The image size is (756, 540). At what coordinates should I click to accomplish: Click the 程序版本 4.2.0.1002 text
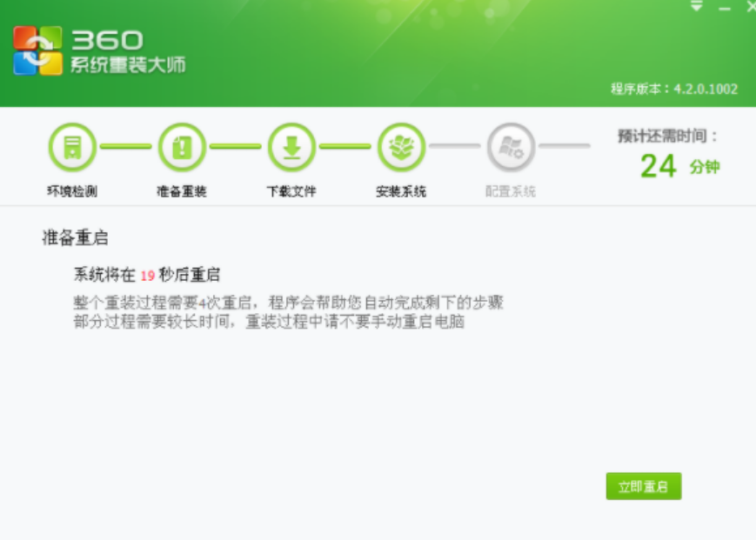point(674,89)
